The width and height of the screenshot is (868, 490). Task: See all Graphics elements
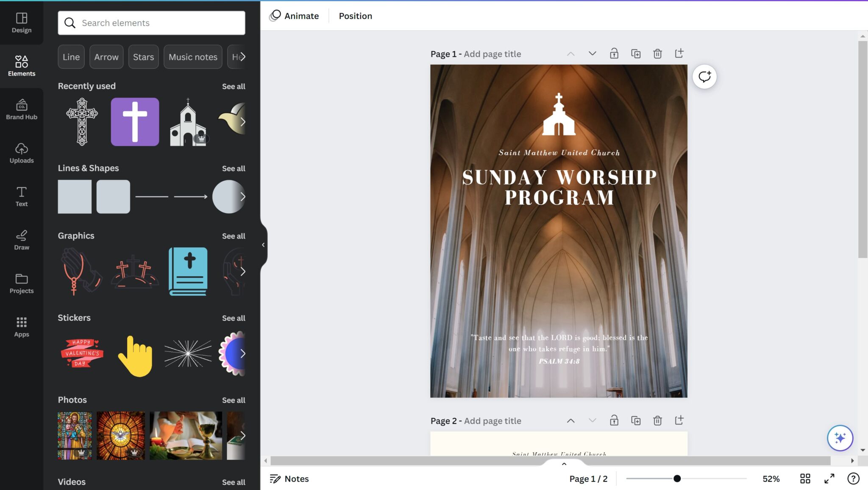click(x=234, y=236)
